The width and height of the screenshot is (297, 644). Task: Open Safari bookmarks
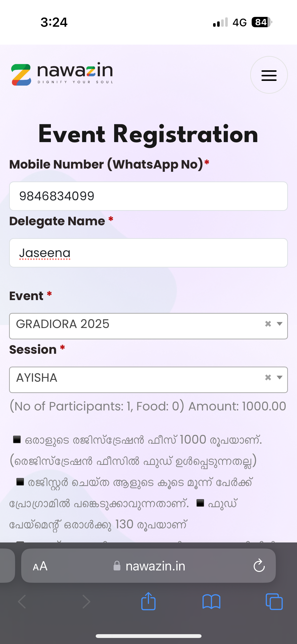coord(211,602)
